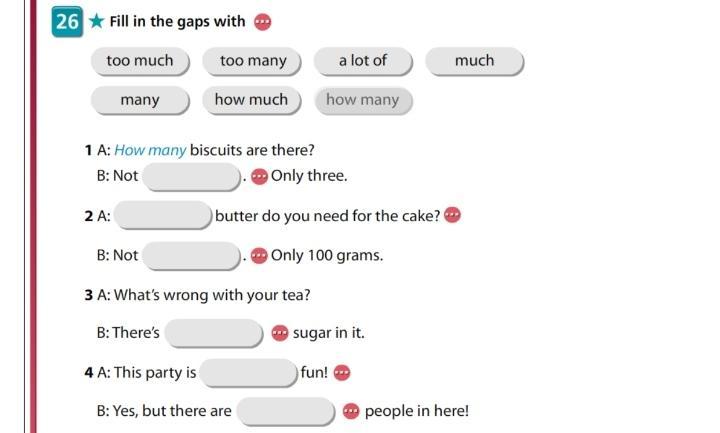Choose the 'many' word chip
This screenshot has height=433, width=720.
(x=140, y=100)
